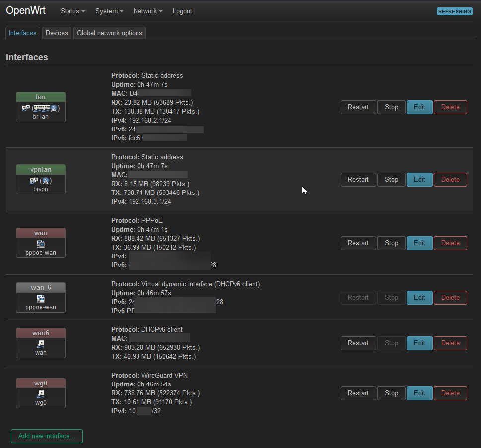Switch to Global network options tab
This screenshot has width=481, height=448.
(x=110, y=33)
